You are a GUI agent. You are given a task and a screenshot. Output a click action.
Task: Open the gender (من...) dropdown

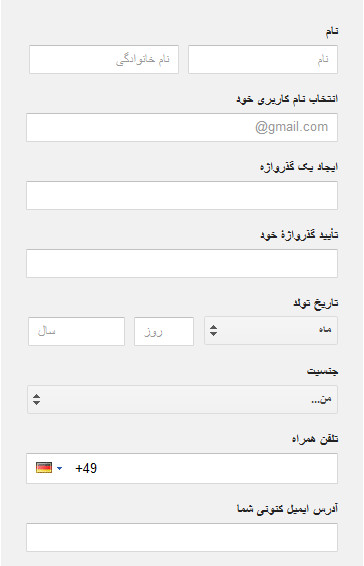pos(182,399)
